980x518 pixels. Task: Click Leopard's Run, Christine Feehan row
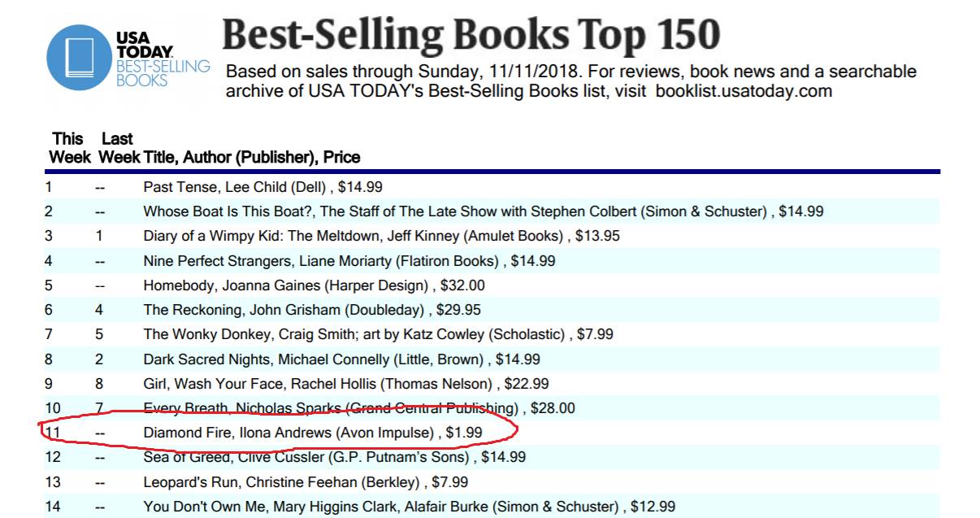(x=492, y=482)
